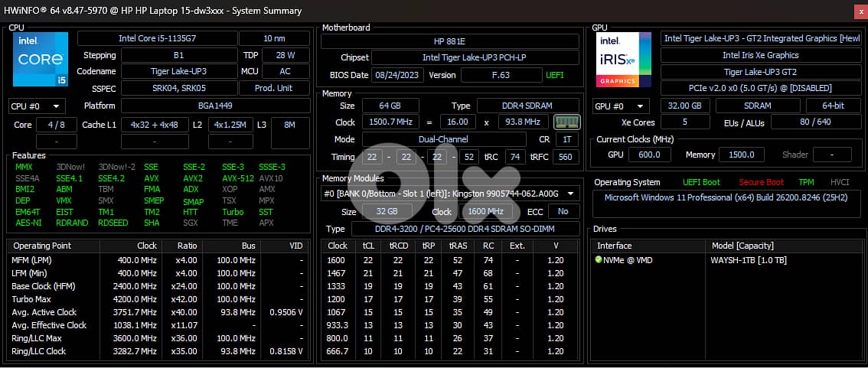Click the EUs / ALUs value 80 / 640
Viewport: 868px width, 368px height.
[x=815, y=122]
